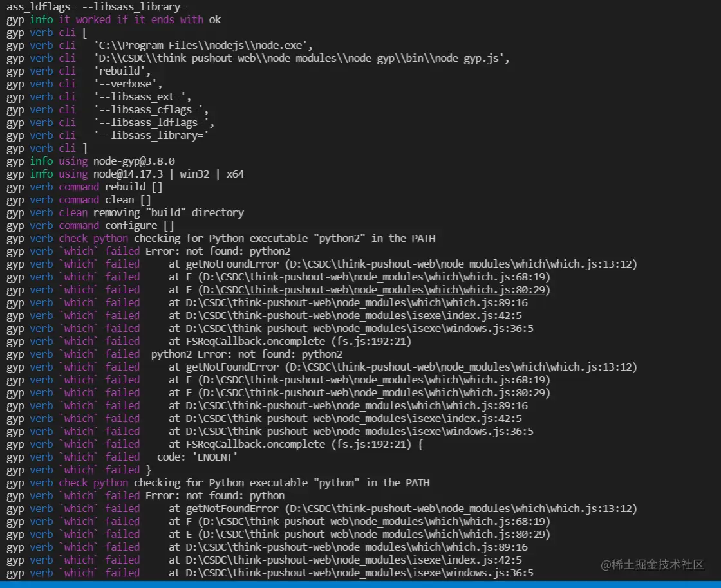The image size is (721, 588).
Task: Select the '--verbose' cli argument line
Action: click(x=84, y=84)
